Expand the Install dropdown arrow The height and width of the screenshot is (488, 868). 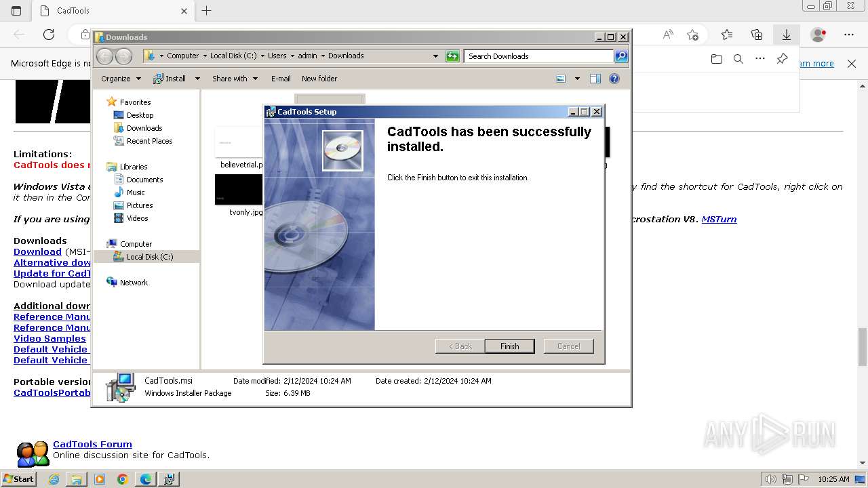197,79
